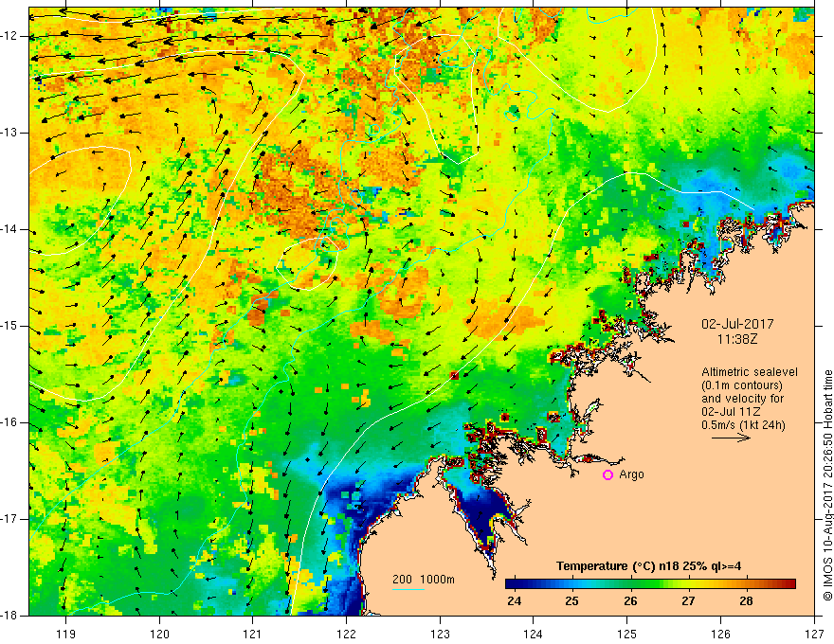Screen dimensions: 834x644
Task: Click longitude axis label 126
Action: click(720, 634)
